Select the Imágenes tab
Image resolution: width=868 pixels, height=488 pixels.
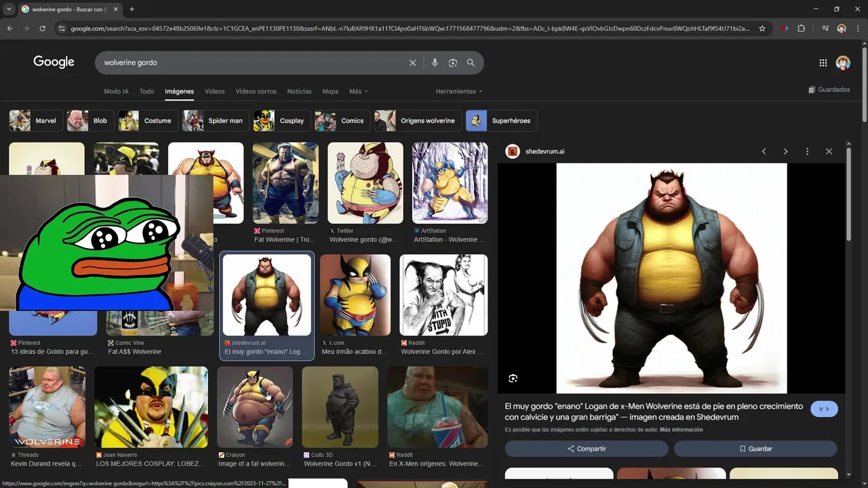click(179, 91)
